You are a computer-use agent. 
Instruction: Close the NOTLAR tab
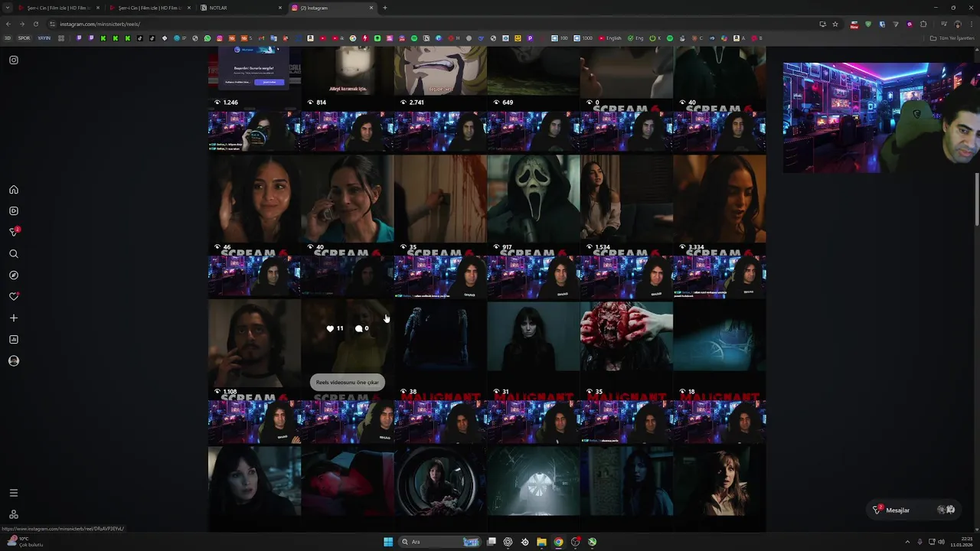click(x=280, y=8)
